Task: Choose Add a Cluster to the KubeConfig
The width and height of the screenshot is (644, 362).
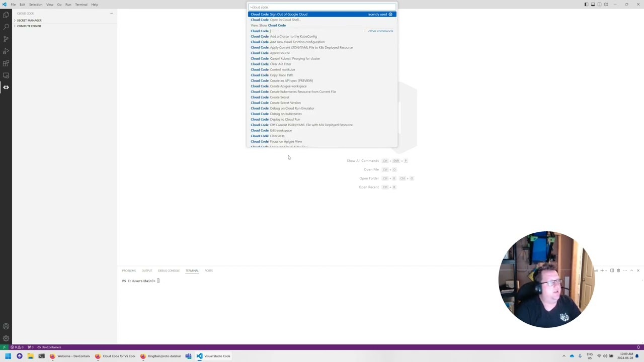Action: 322,36
